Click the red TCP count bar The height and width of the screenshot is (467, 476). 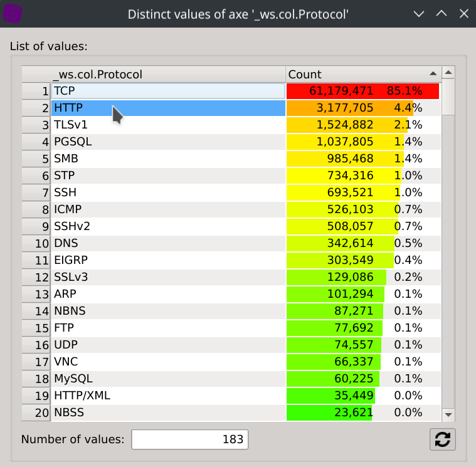click(x=362, y=91)
